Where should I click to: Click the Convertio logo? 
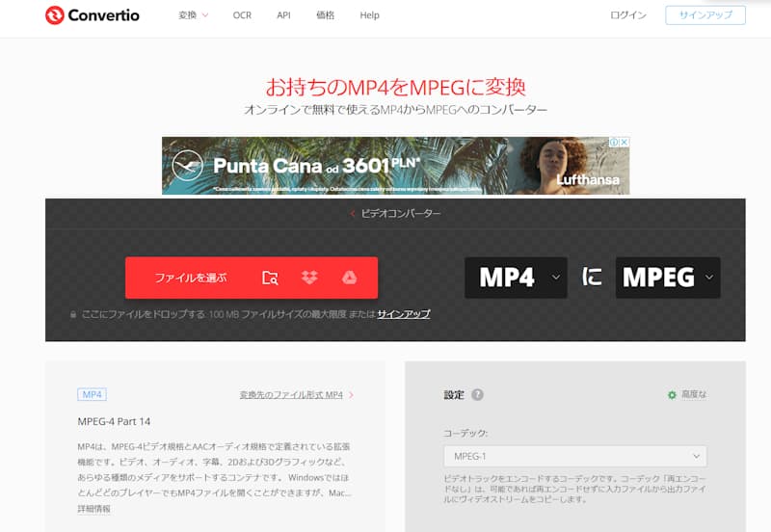[93, 15]
